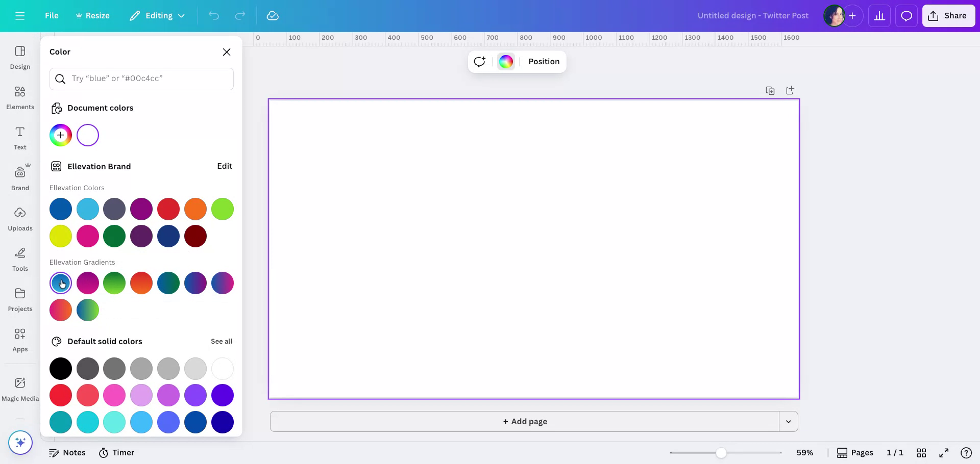Open the Editing mode dropdown

157,15
